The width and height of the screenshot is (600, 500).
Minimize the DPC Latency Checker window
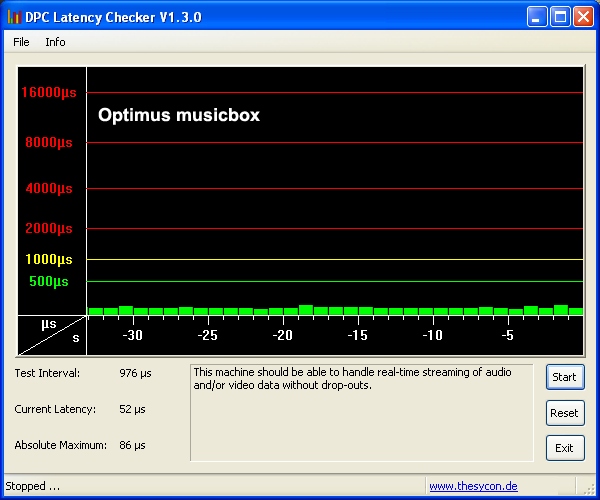point(536,16)
